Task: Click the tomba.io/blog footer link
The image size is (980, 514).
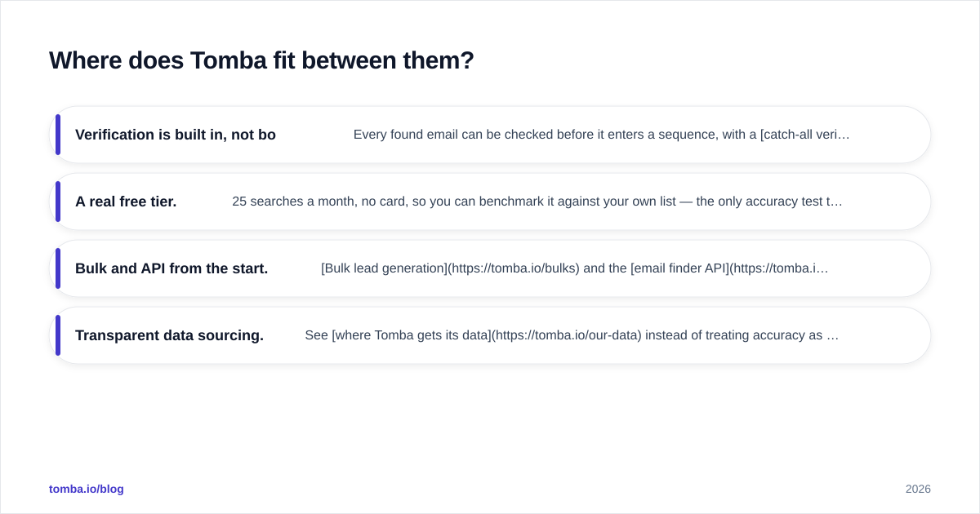Action: coord(87,489)
